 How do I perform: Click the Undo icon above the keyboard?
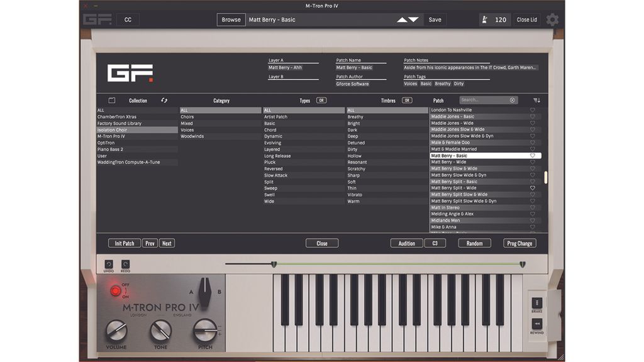click(x=108, y=264)
